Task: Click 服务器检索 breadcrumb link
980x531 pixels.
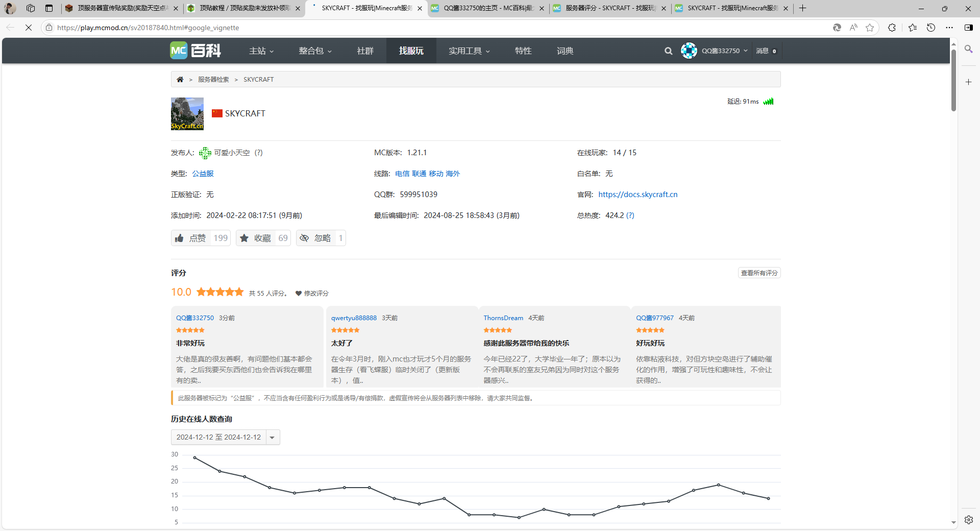Action: [213, 80]
